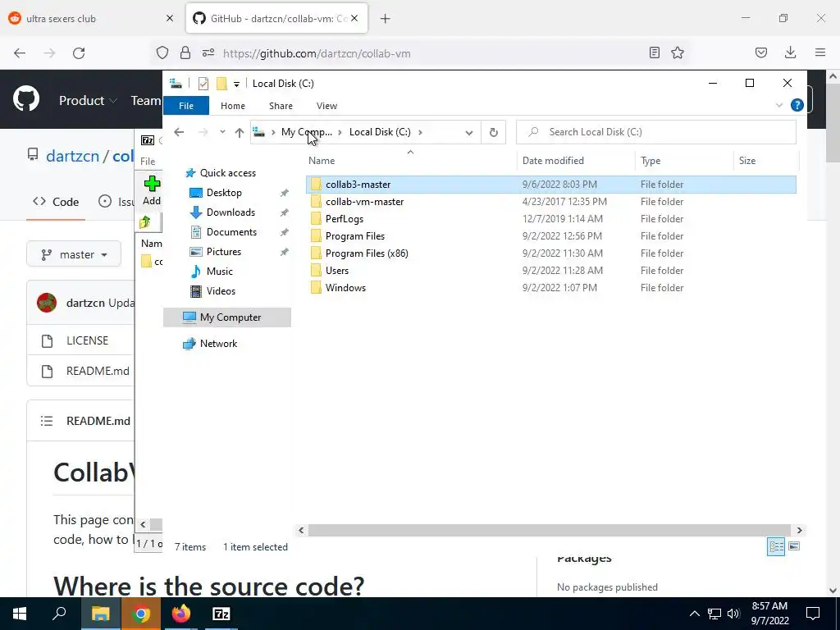Screen dimensions: 840x630
Task: Select Pictures in the navigation pane
Action: pyautogui.click(x=223, y=252)
